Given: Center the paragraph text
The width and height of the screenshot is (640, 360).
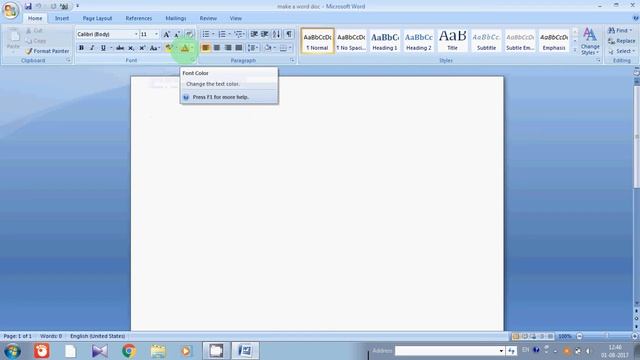Looking at the screenshot, I should pos(217,48).
